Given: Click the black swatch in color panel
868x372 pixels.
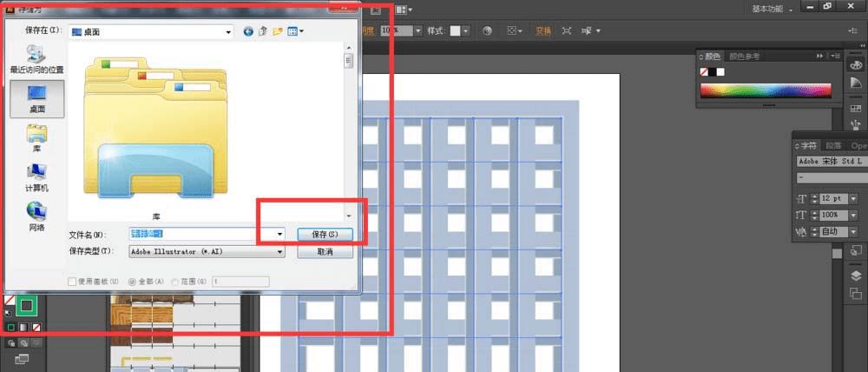Looking at the screenshot, I should pos(713,72).
